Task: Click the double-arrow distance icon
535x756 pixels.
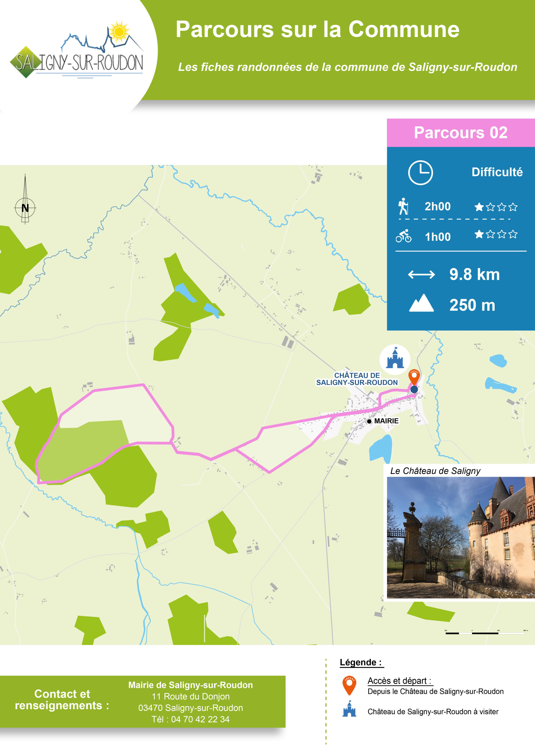Action: tap(421, 274)
